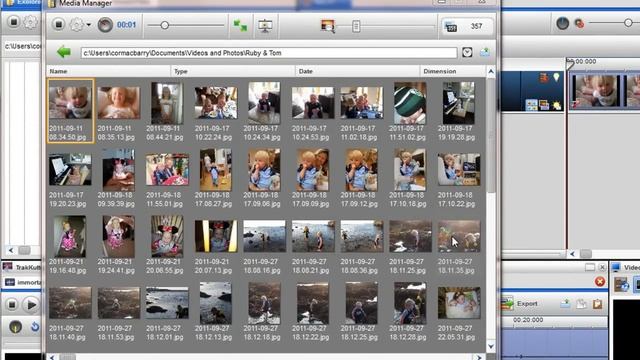Click the clipboard paste icon
The image size is (640, 360).
(598, 304)
